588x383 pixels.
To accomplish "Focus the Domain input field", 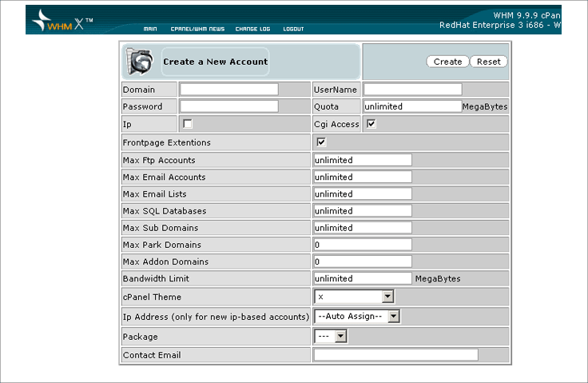I will click(229, 90).
